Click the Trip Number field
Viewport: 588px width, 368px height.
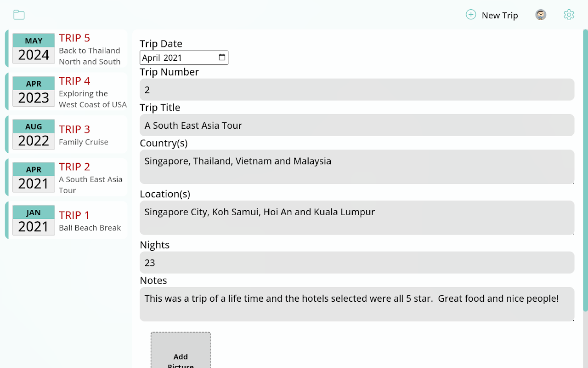point(357,90)
